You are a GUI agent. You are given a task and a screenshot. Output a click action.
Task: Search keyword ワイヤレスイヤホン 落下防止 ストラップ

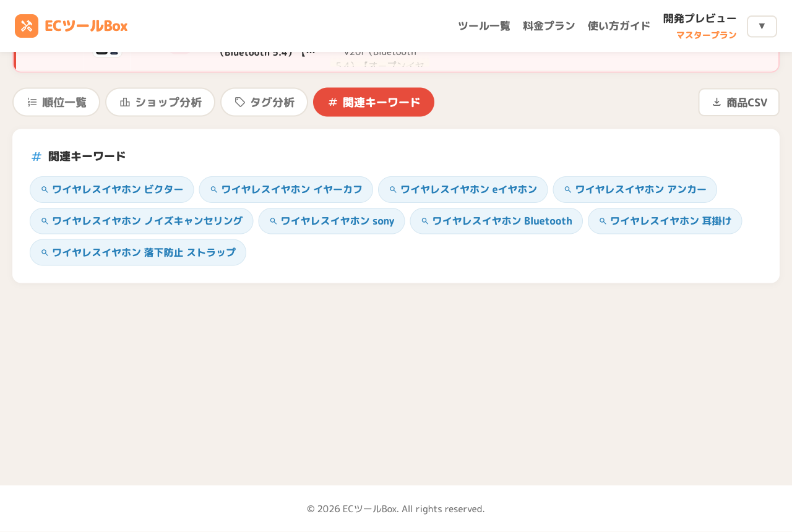point(138,252)
